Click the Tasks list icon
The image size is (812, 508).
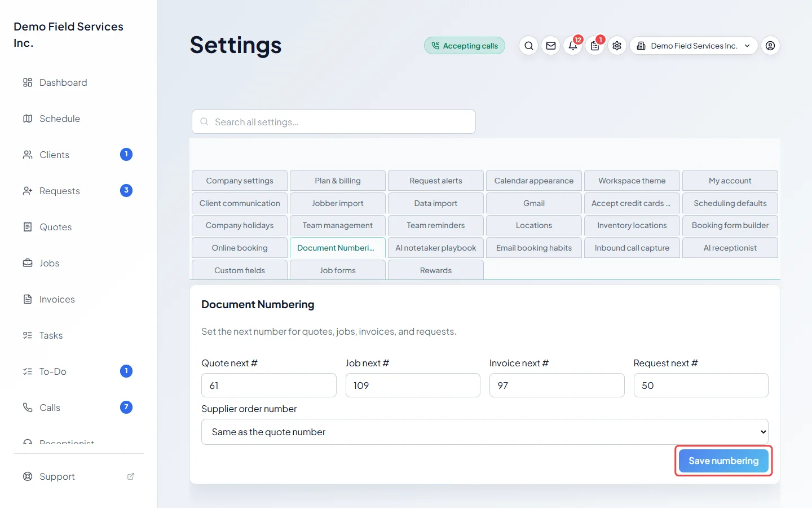(28, 335)
